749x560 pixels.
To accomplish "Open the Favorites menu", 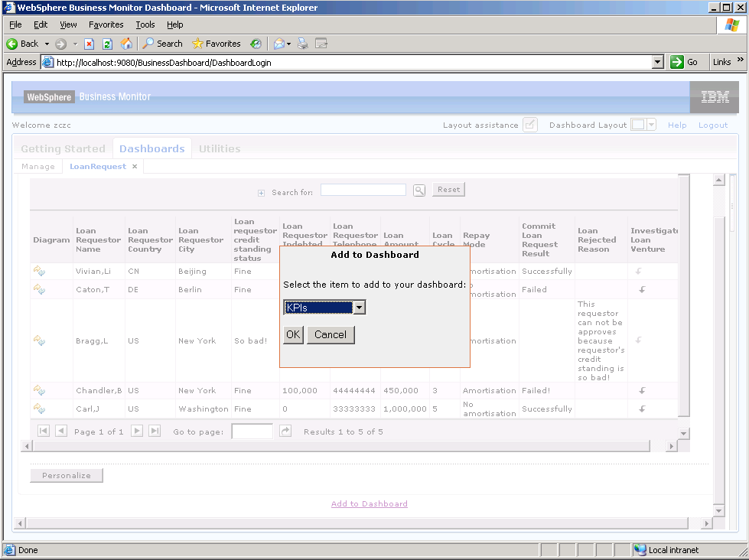I will pos(106,24).
